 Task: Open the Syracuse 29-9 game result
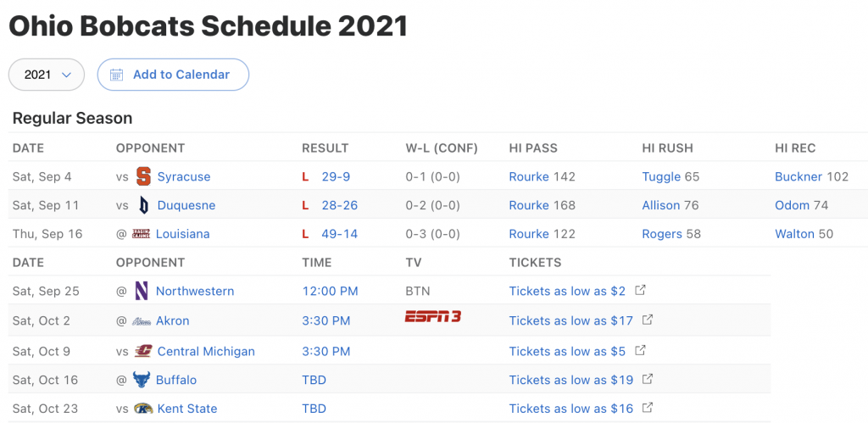[336, 176]
